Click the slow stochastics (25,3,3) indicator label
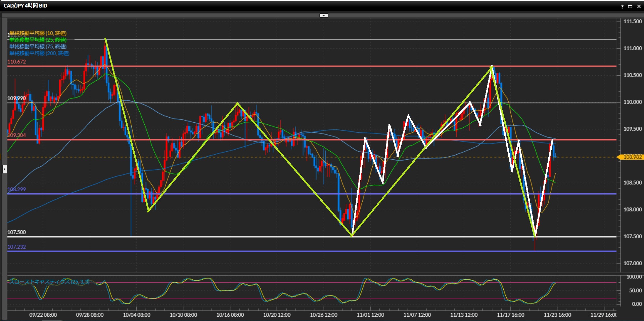Image resolution: width=644 pixels, height=321 pixels. point(49,282)
